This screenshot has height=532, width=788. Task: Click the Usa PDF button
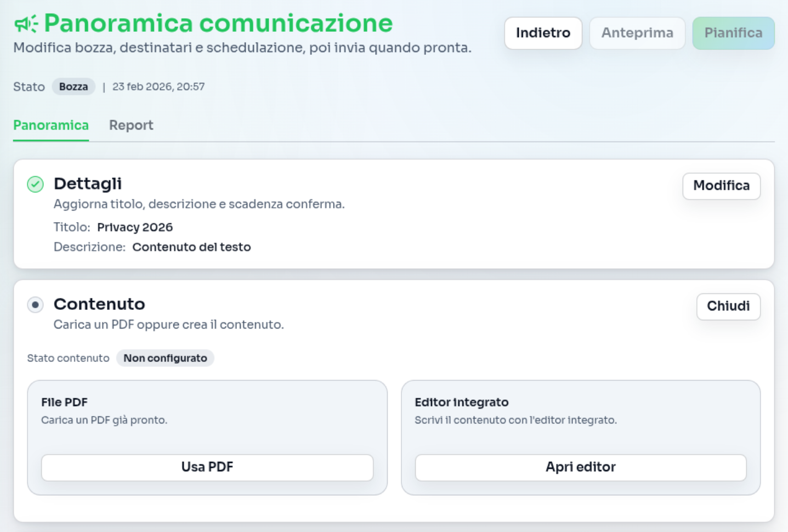tap(207, 467)
